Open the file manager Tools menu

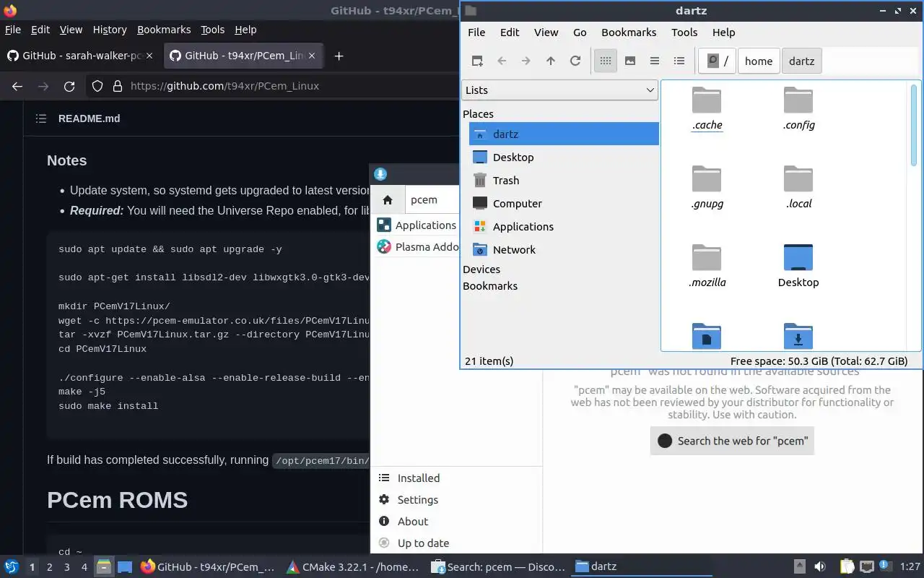pyautogui.click(x=684, y=33)
